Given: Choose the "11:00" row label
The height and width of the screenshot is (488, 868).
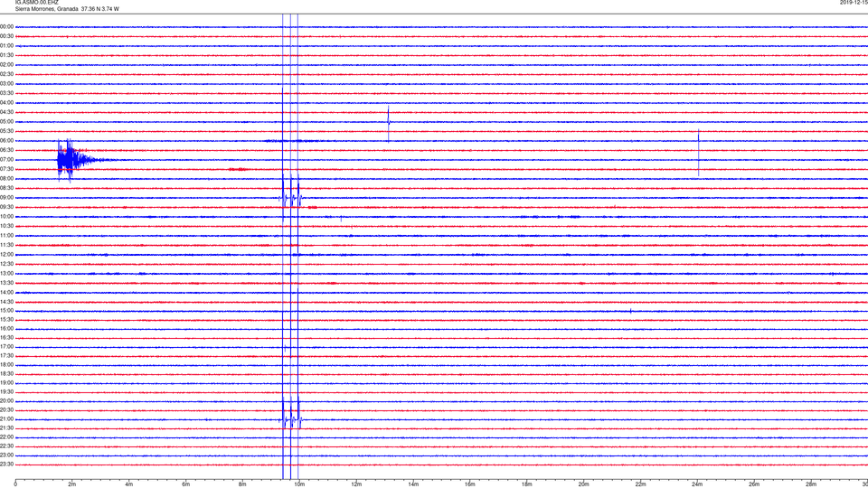Looking at the screenshot, I should click(6, 236).
